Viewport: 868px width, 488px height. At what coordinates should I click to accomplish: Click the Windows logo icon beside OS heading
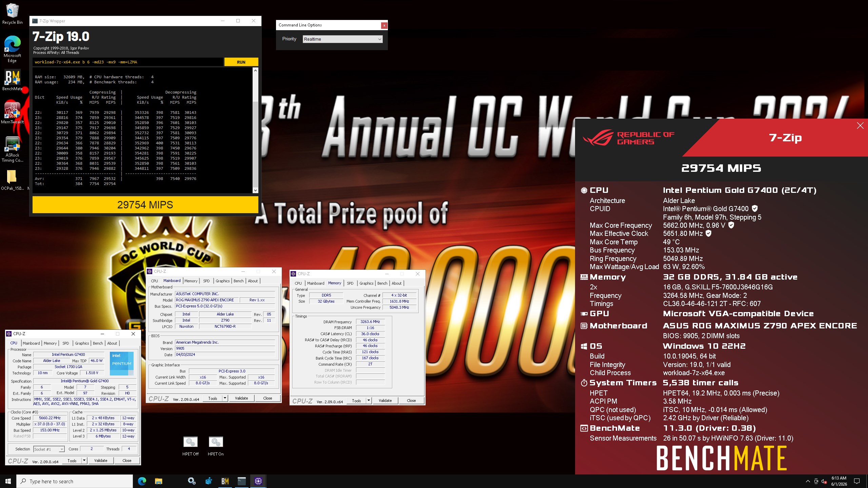point(584,346)
